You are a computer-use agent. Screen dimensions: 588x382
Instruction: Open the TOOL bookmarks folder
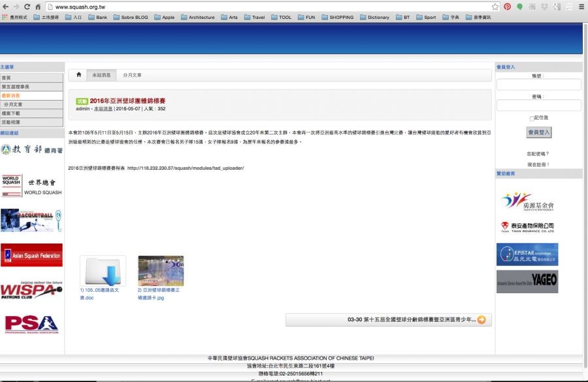pyautogui.click(x=281, y=17)
